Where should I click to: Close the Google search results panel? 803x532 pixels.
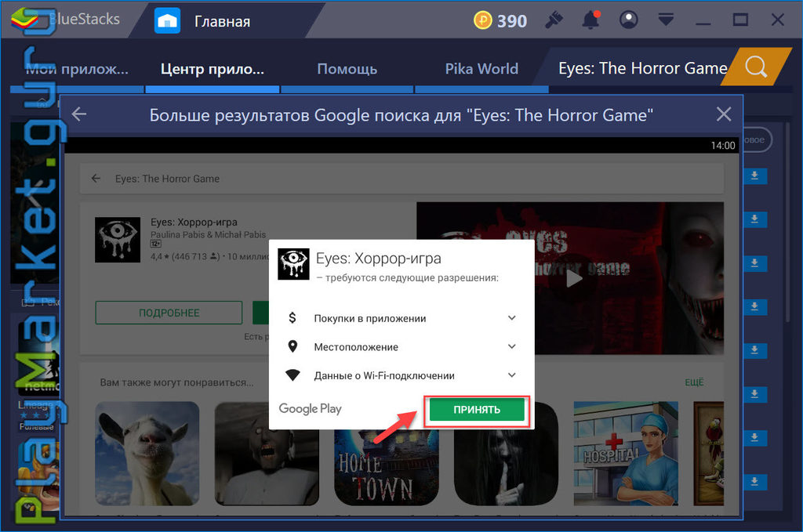tap(724, 114)
